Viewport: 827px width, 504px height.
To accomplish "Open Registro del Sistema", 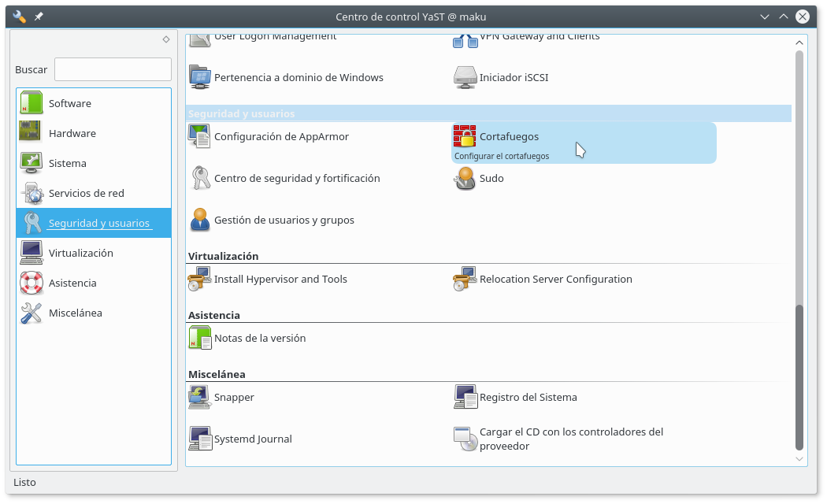I will [528, 397].
